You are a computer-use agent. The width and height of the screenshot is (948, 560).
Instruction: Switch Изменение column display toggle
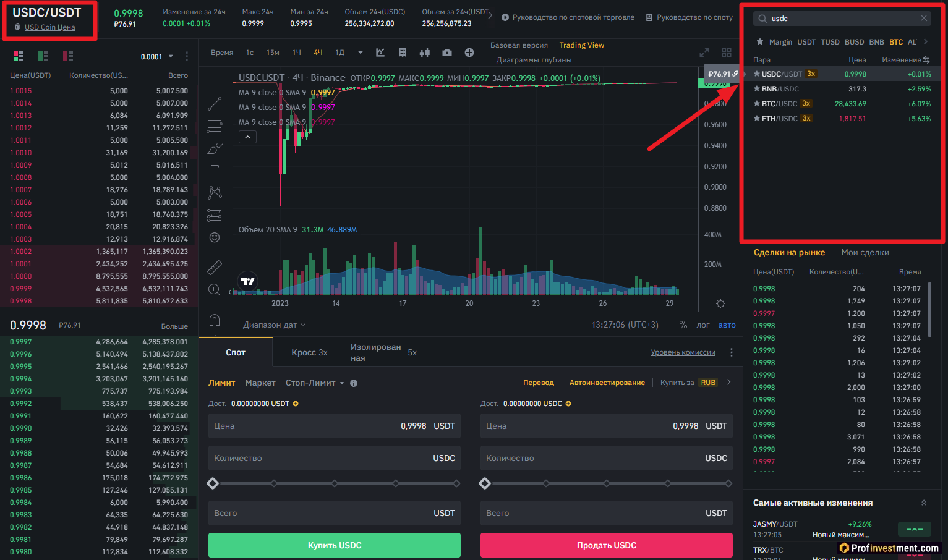926,60
